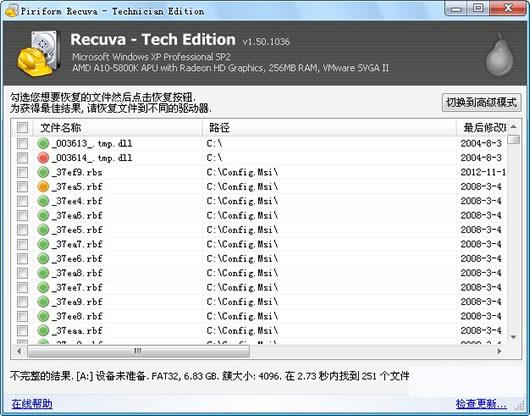Click the vertical scrollbar thumb
The height and width of the screenshot is (416, 530).
[x=514, y=139]
